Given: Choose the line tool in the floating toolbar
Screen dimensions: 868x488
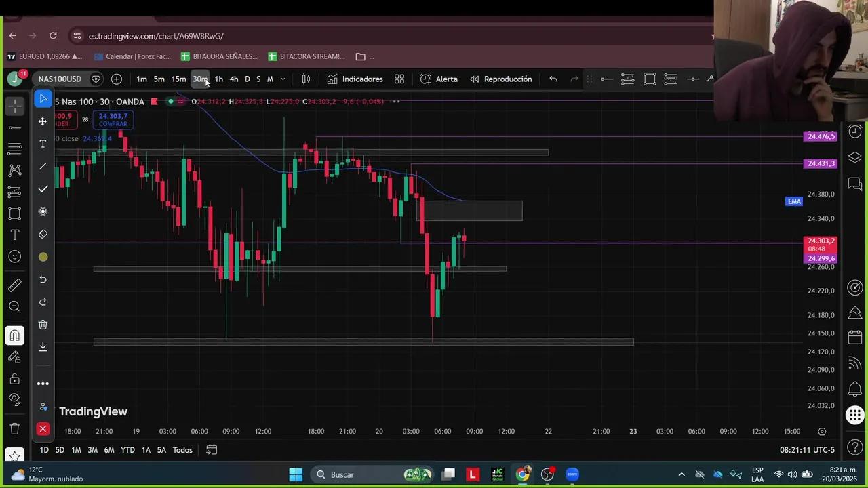Looking at the screenshot, I should click(x=43, y=166).
